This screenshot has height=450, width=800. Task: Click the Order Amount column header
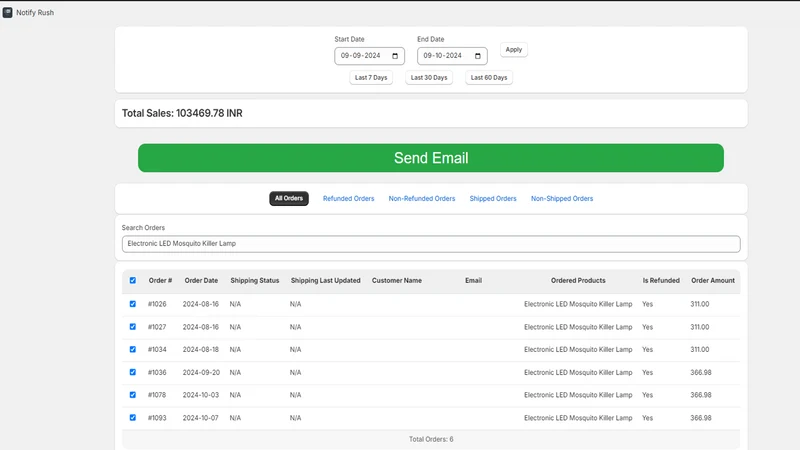(x=713, y=281)
